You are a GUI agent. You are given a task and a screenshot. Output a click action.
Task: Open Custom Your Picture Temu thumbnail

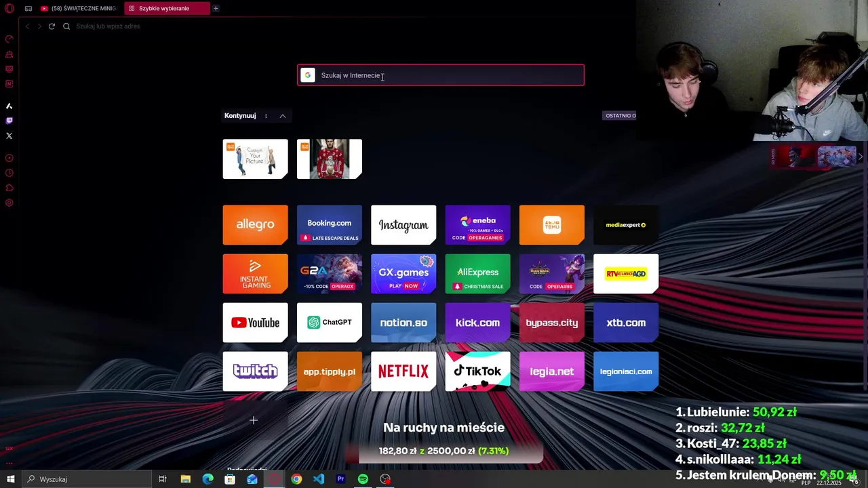coord(255,159)
